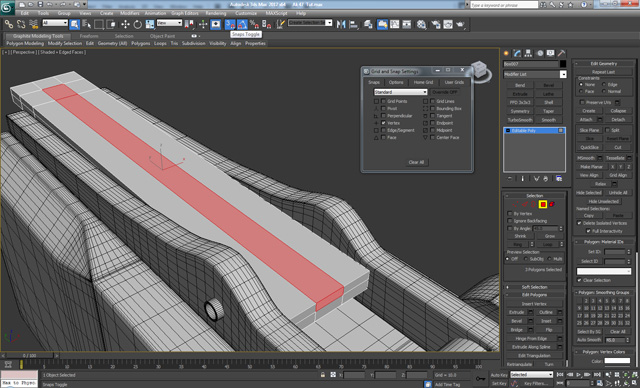Open the key mode Selected dropdown
The width and height of the screenshot is (640, 388).
(531, 375)
